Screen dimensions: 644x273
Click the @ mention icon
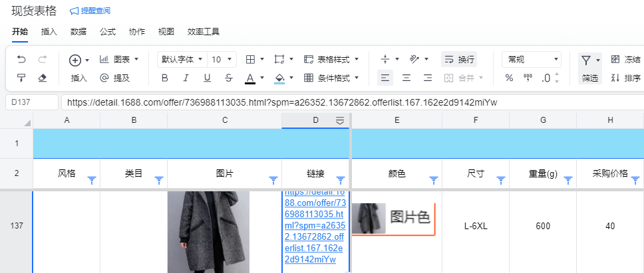point(104,78)
